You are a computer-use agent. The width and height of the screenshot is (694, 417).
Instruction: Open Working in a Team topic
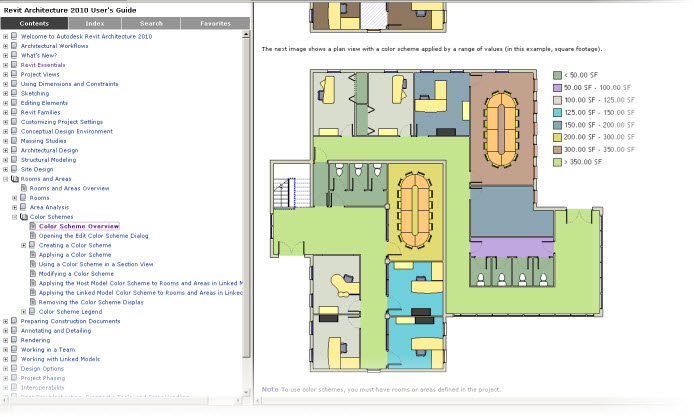(48, 350)
